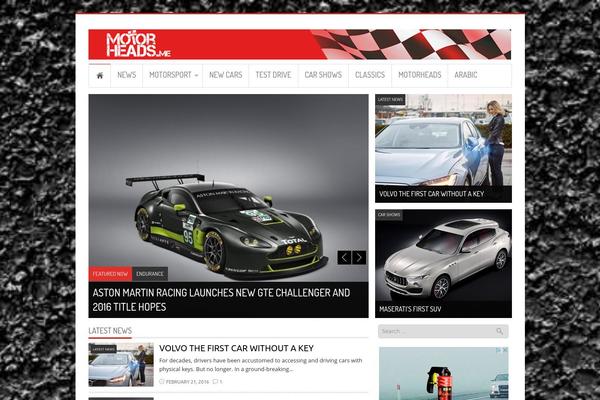Open Volvo The First Car tile caption
The image size is (600, 400).
tap(431, 194)
